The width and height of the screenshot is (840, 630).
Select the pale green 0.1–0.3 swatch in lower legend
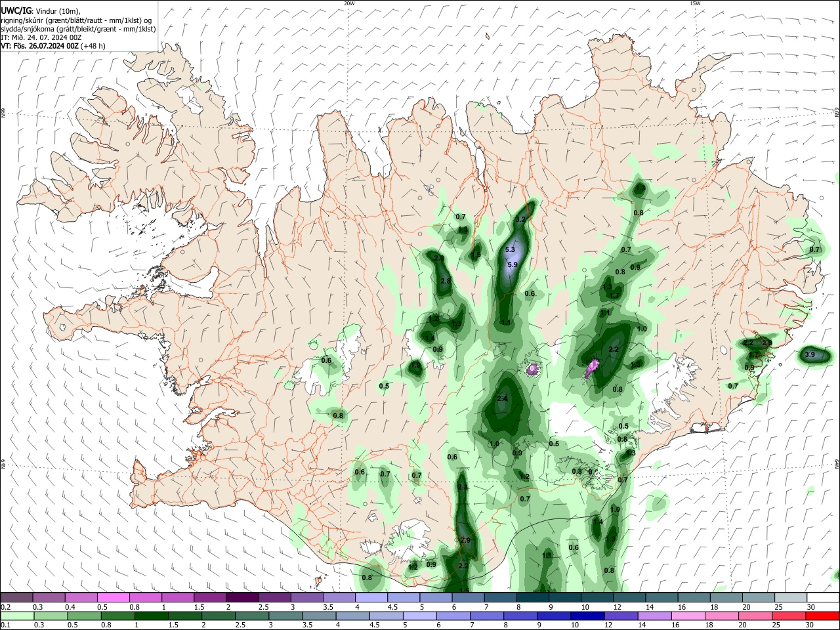(x=16, y=616)
